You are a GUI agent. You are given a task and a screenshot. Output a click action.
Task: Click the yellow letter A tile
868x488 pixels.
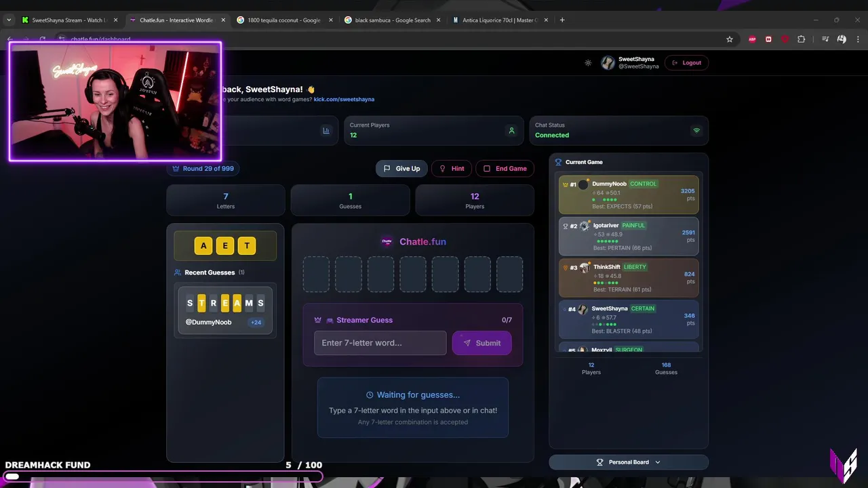tap(203, 246)
